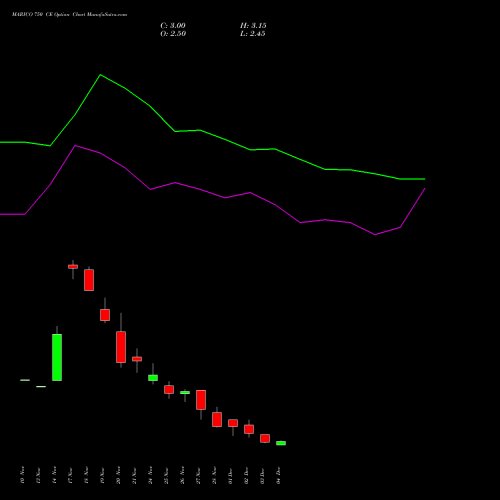Select the red candle for 18 Nov

point(89,280)
